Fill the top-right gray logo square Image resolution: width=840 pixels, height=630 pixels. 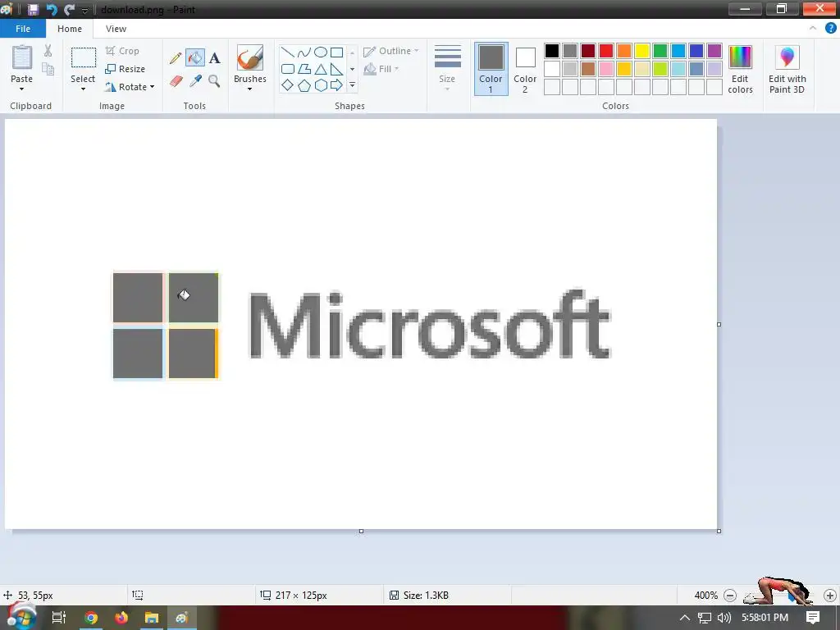point(194,298)
